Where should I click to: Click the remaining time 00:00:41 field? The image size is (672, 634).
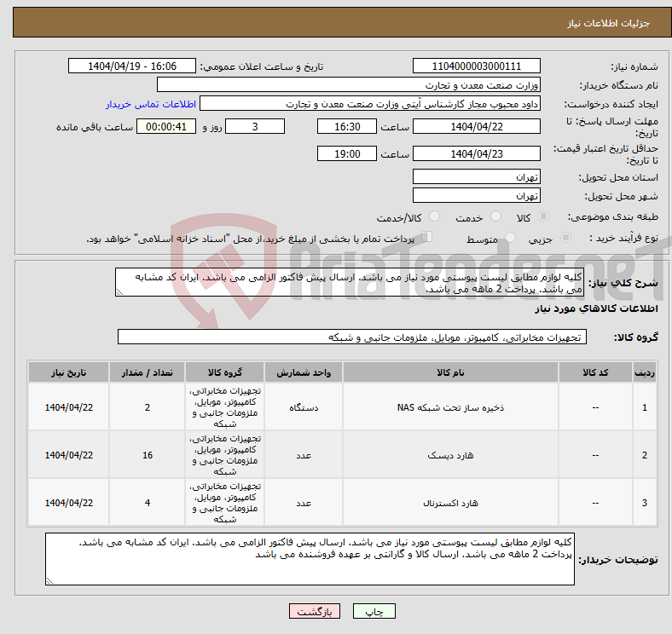pos(166,126)
